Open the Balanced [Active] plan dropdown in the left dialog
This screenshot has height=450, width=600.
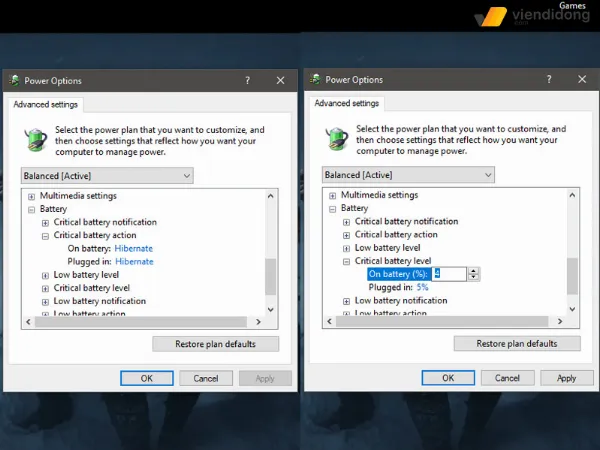pos(107,176)
